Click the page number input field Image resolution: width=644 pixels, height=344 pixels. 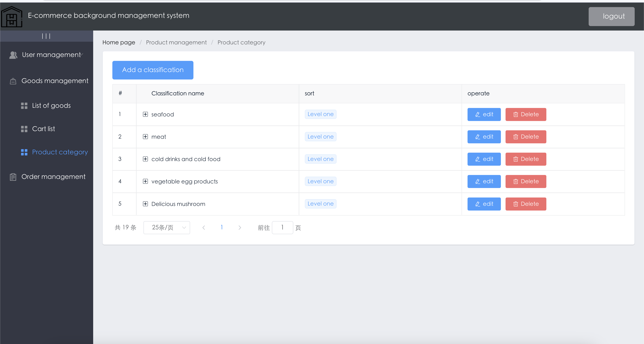click(282, 228)
